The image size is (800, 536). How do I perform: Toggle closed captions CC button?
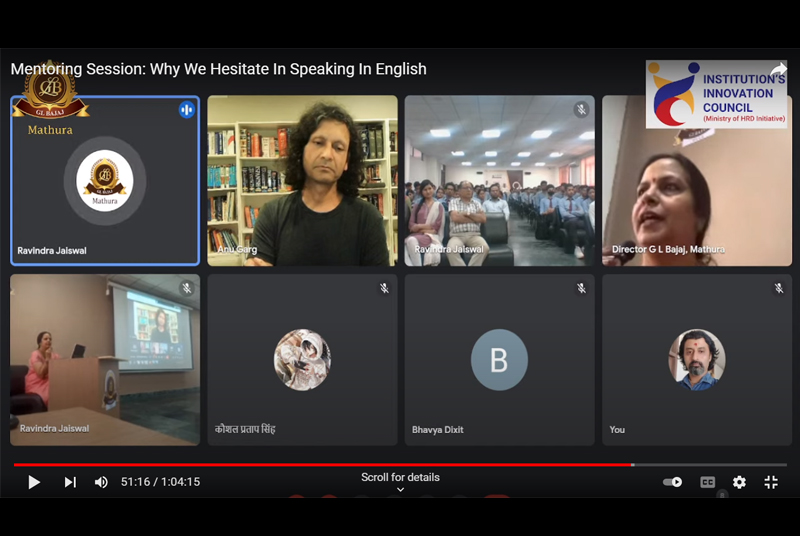[707, 482]
